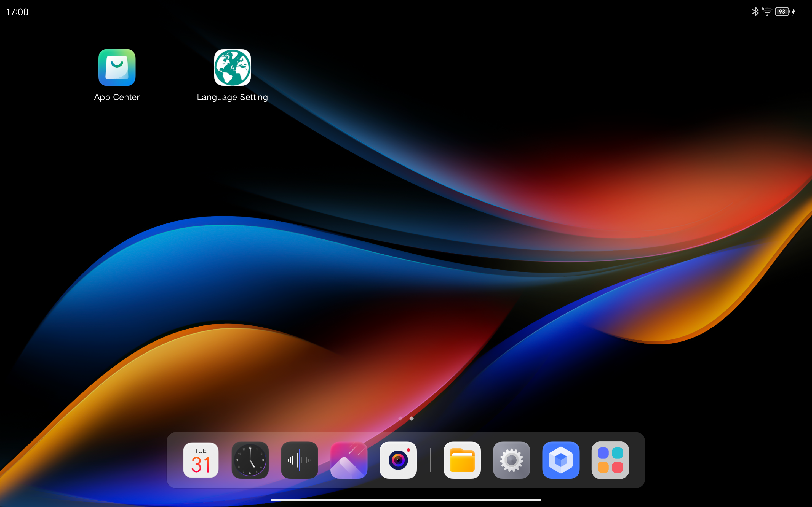Open the four-colored app library icon

[x=610, y=460]
